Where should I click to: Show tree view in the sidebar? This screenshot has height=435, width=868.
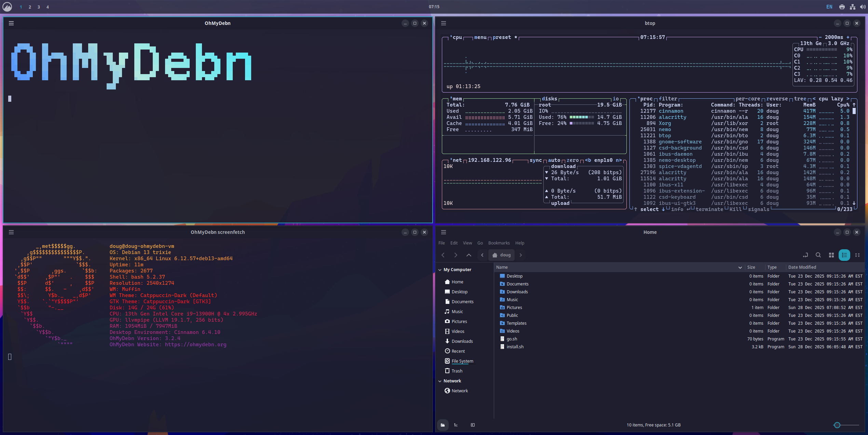click(456, 425)
